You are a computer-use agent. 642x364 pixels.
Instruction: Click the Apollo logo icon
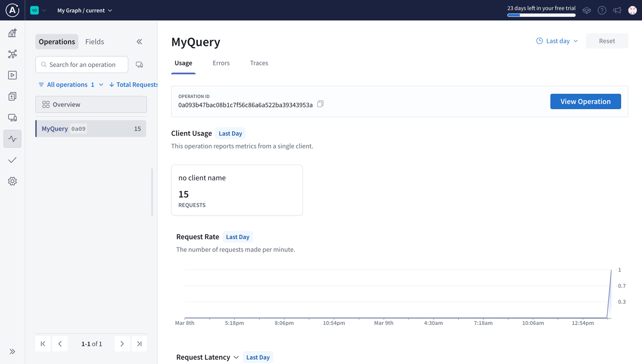tap(12, 10)
